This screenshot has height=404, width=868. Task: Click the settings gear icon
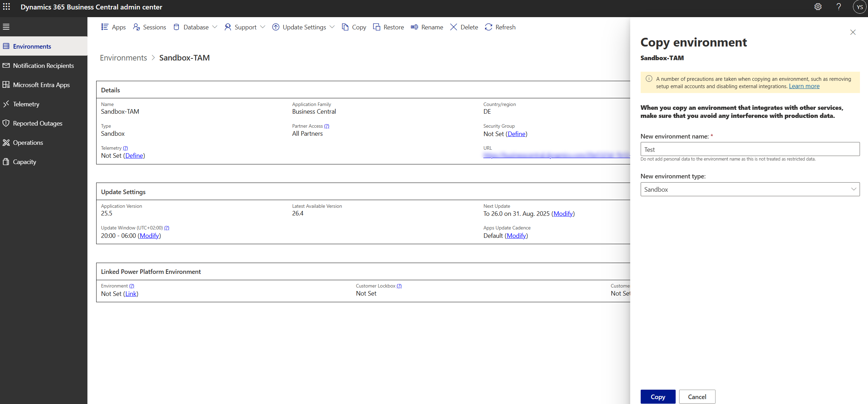(818, 7)
